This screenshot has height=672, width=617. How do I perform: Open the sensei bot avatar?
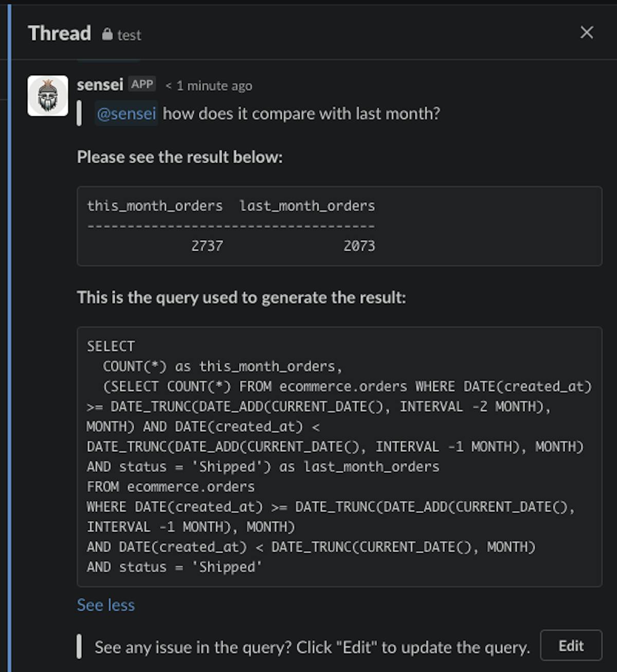[x=48, y=96]
